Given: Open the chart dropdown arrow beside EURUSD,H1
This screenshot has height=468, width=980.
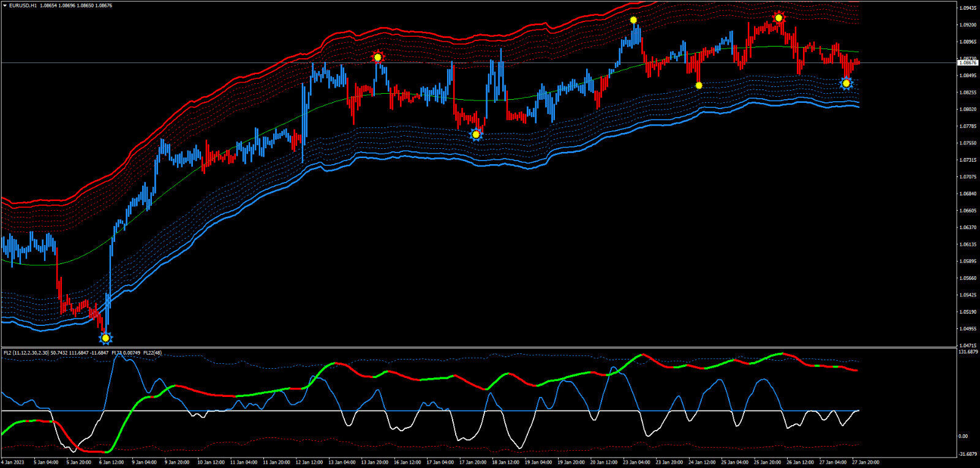Looking at the screenshot, I should point(5,6).
